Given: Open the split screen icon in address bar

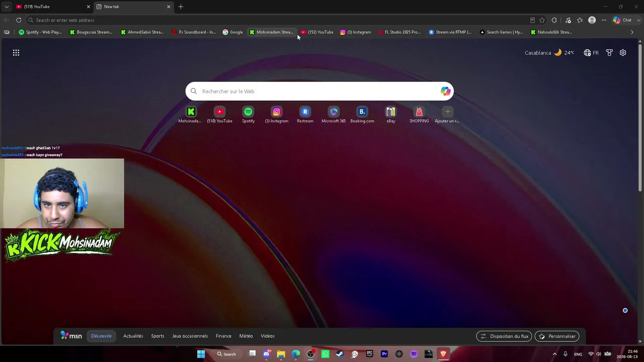Looking at the screenshot, I should click(532, 20).
